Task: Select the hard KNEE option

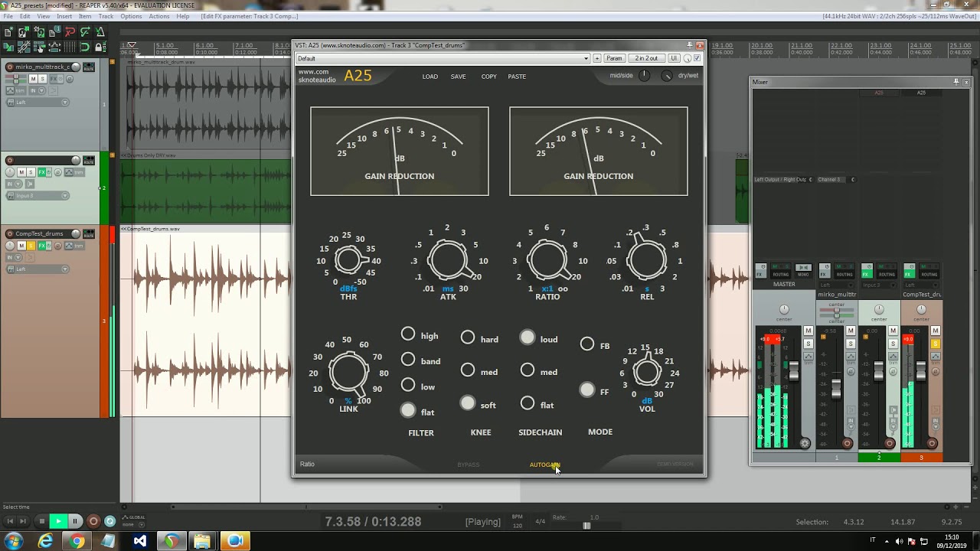Action: tap(468, 337)
